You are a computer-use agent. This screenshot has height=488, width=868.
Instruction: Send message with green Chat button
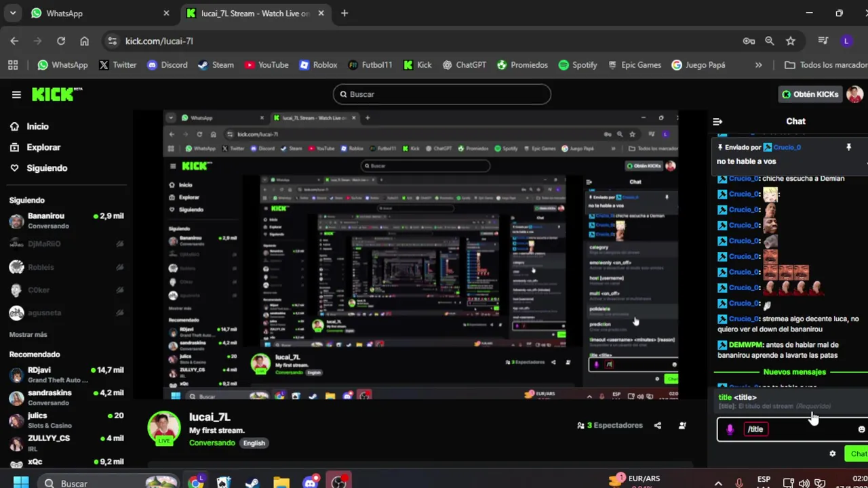(857, 454)
